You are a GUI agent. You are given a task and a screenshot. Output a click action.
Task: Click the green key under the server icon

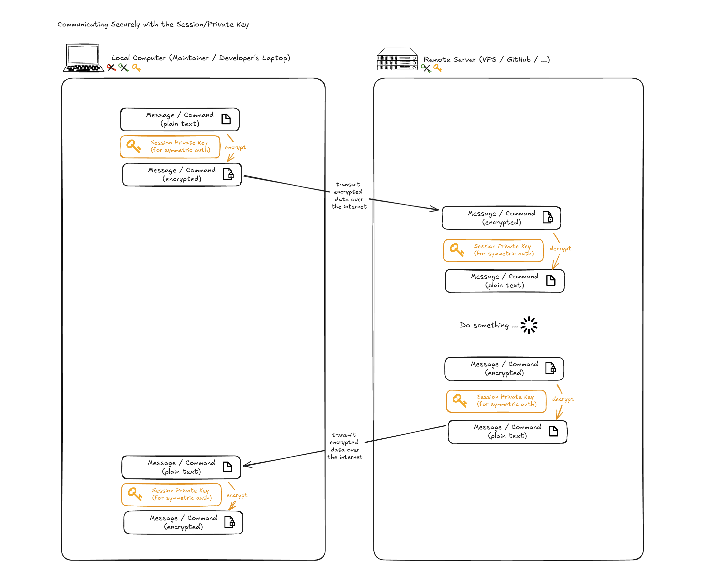426,68
